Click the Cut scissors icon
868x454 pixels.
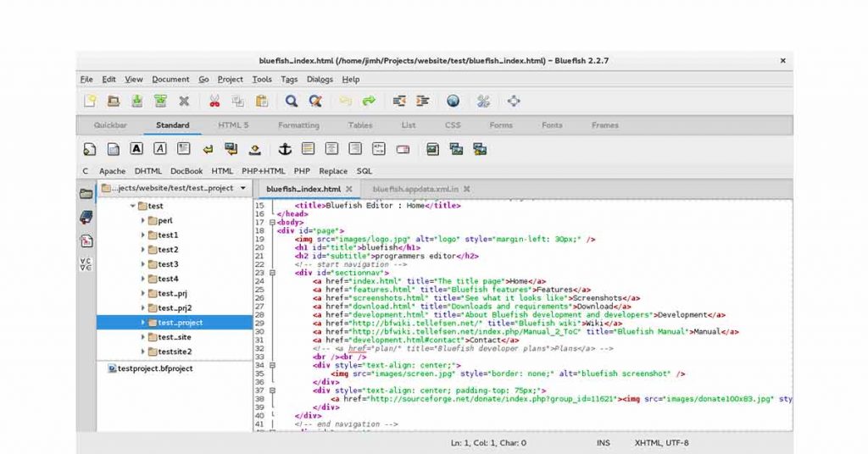point(214,102)
